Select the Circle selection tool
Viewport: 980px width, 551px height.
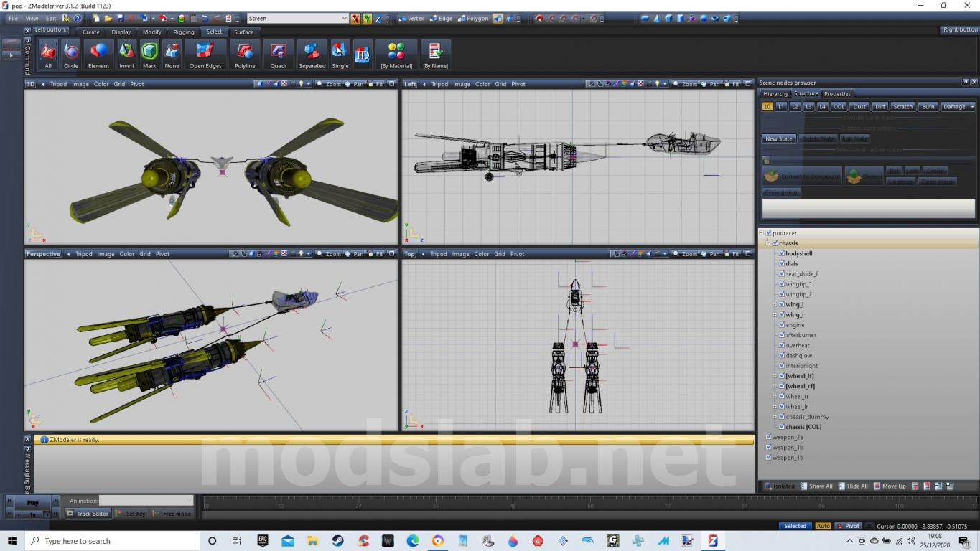point(70,55)
